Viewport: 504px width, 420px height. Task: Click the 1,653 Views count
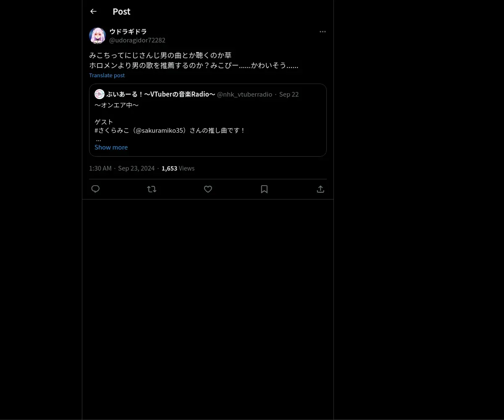pos(178,168)
